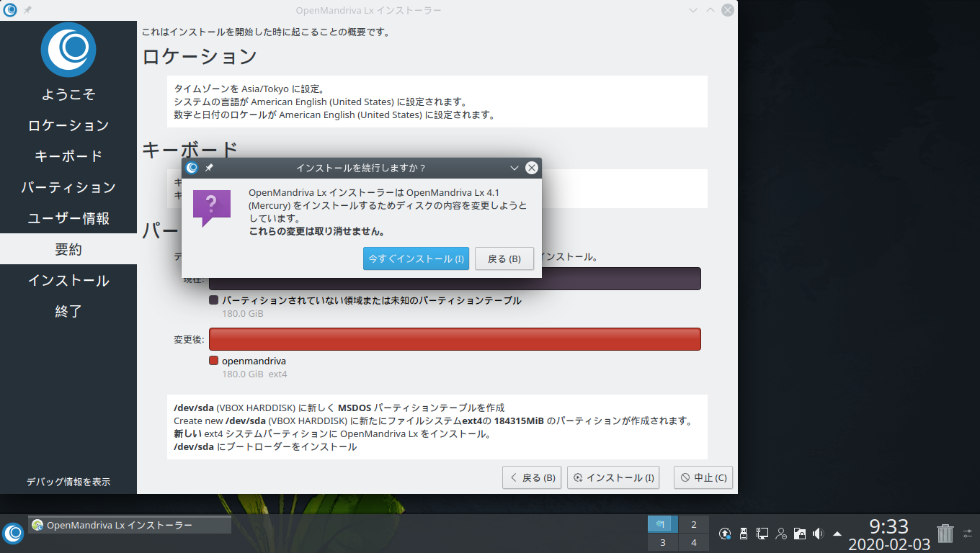Switch to virtual desktop 1

pos(662,524)
